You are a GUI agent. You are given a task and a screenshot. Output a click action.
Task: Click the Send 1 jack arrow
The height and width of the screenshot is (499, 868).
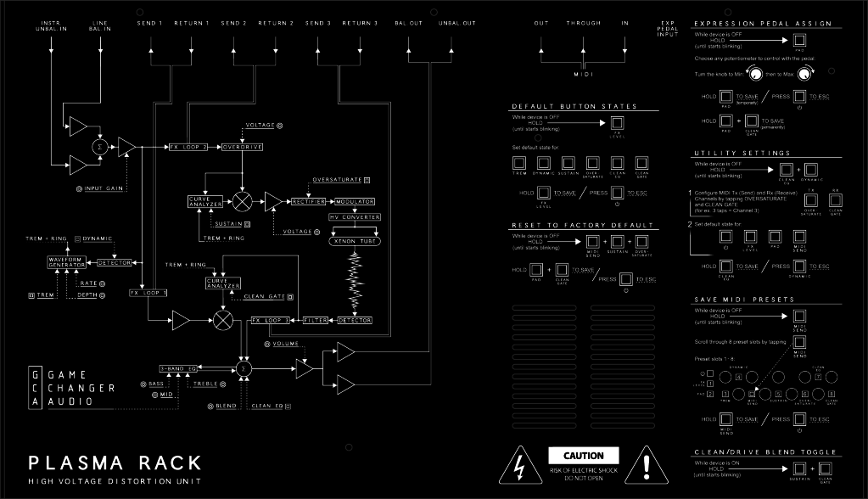[150, 51]
